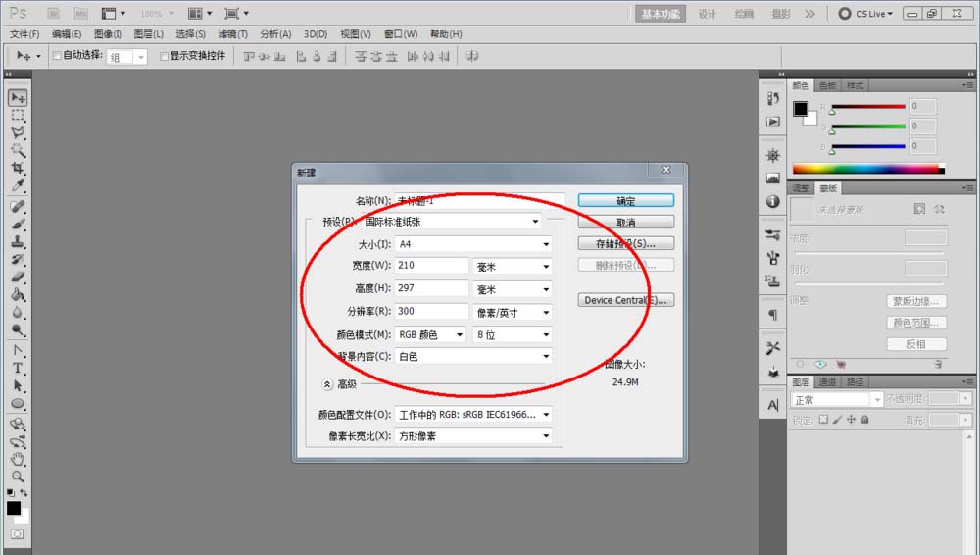Viewport: 980px width, 555px height.
Task: Open the 8 位 bit depth dropdown
Action: (x=513, y=334)
